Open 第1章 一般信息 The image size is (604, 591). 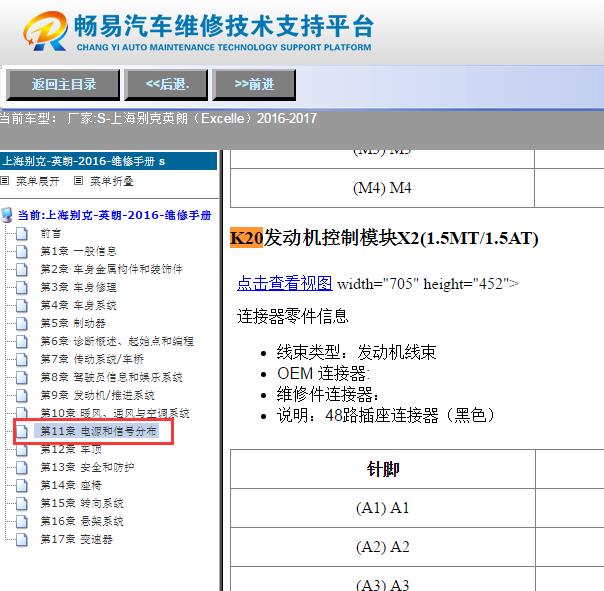[x=79, y=251]
